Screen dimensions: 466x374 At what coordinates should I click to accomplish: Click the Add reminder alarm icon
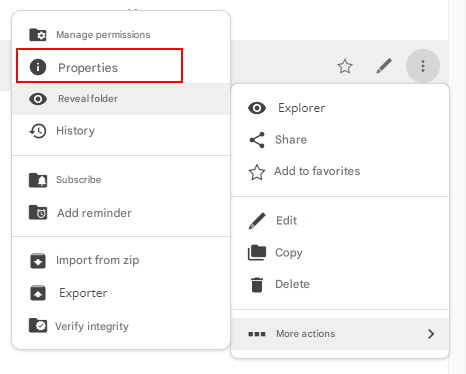coord(38,213)
